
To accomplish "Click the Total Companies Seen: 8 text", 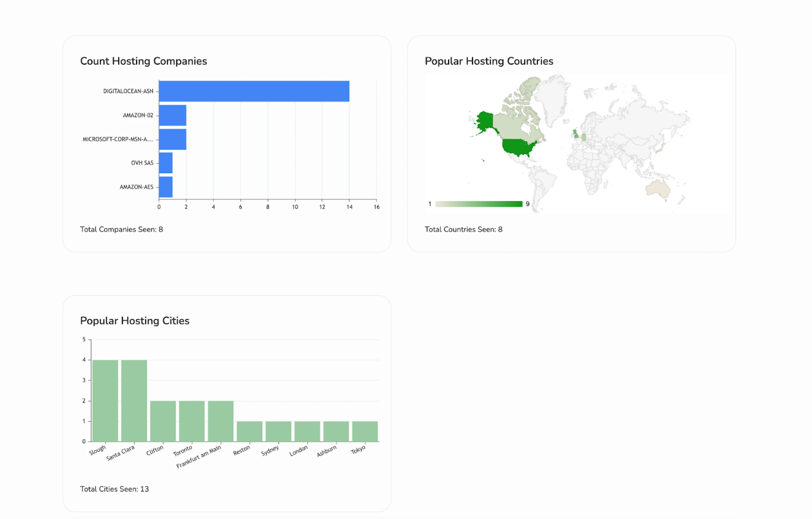I will (121, 229).
